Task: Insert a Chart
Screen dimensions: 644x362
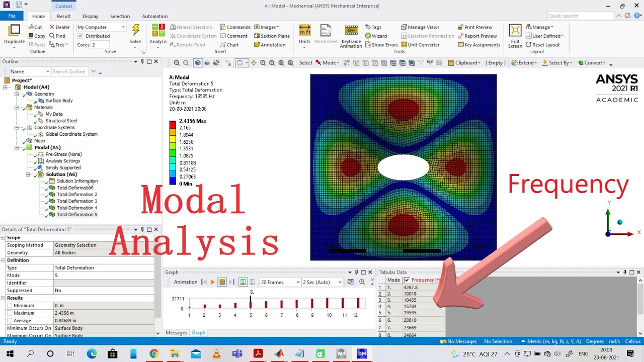Action: coord(229,45)
